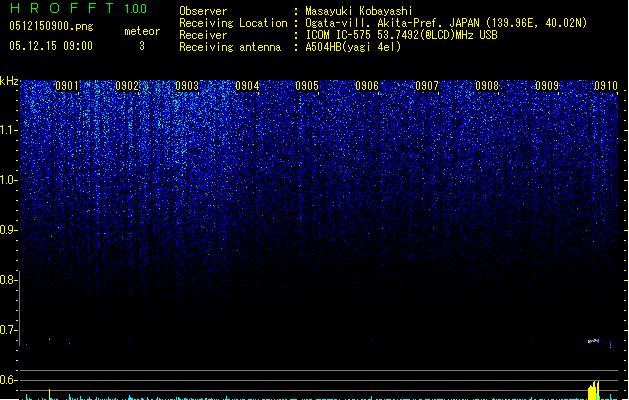The height and width of the screenshot is (400, 629).
Task: Select the file name 0512150900.png
Action: 51,26
